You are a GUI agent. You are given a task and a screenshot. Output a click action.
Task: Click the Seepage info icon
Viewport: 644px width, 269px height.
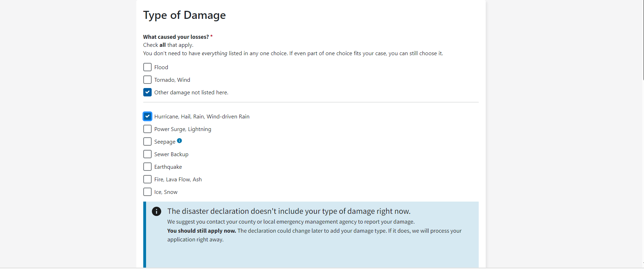179,141
